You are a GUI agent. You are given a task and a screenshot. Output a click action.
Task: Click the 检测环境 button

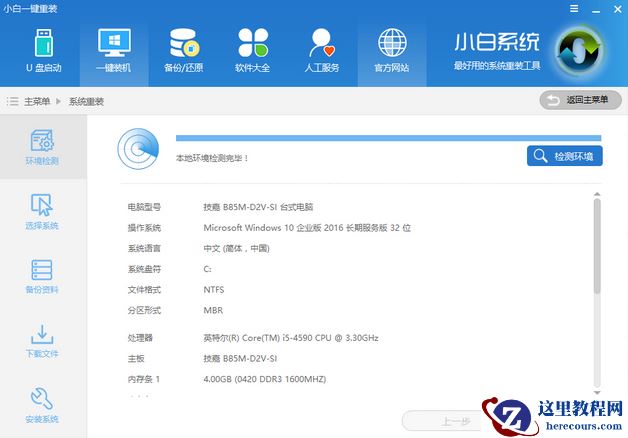click(x=565, y=156)
